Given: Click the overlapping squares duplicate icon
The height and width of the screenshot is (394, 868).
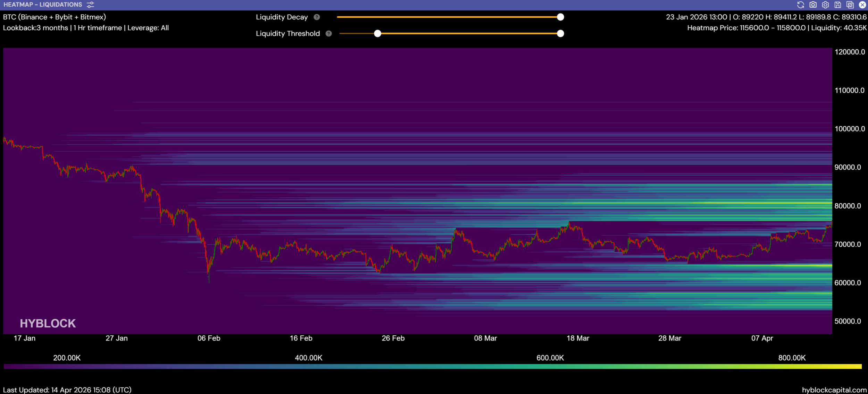Looking at the screenshot, I should [850, 5].
